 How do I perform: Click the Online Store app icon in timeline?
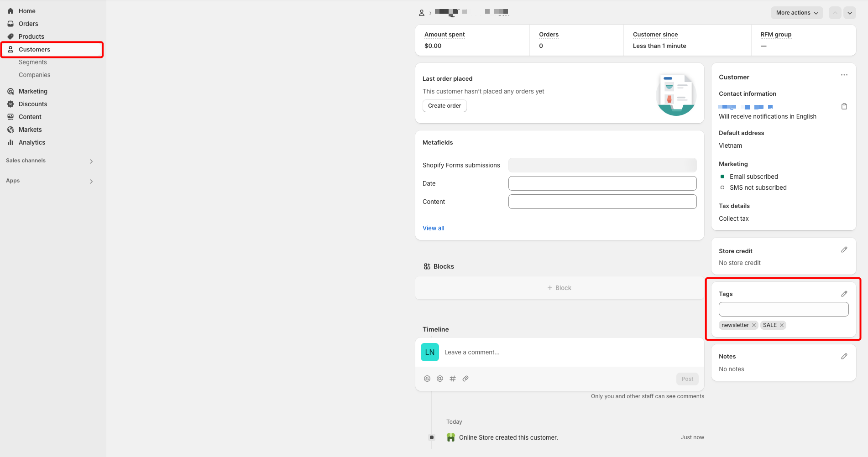(451, 437)
